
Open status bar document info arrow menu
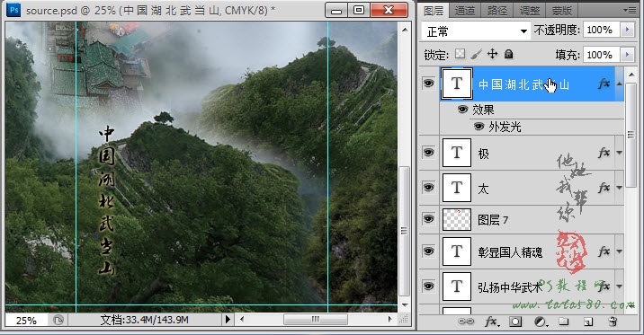click(228, 320)
